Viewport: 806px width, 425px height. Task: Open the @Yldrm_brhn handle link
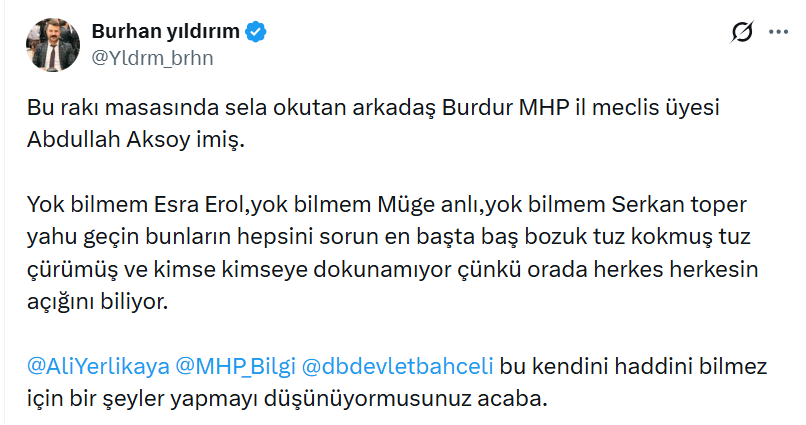[x=152, y=58]
